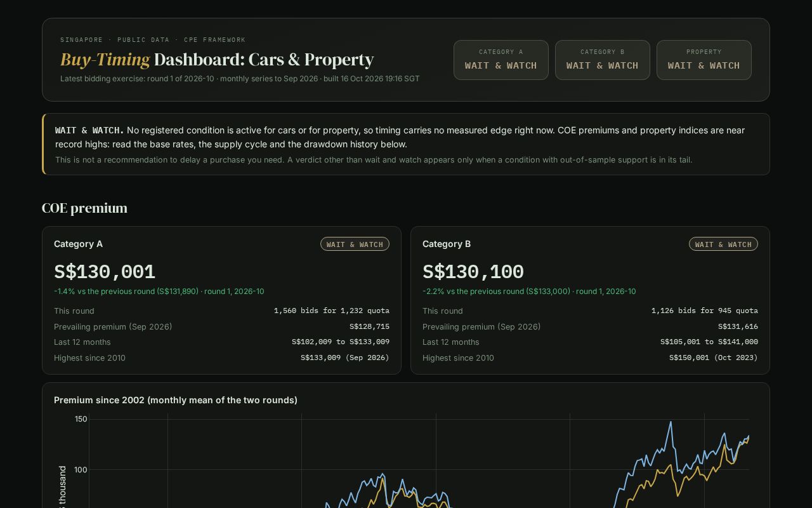The width and height of the screenshot is (812, 508).
Task: Click the Category A premium S$130,001
Action: click(105, 272)
